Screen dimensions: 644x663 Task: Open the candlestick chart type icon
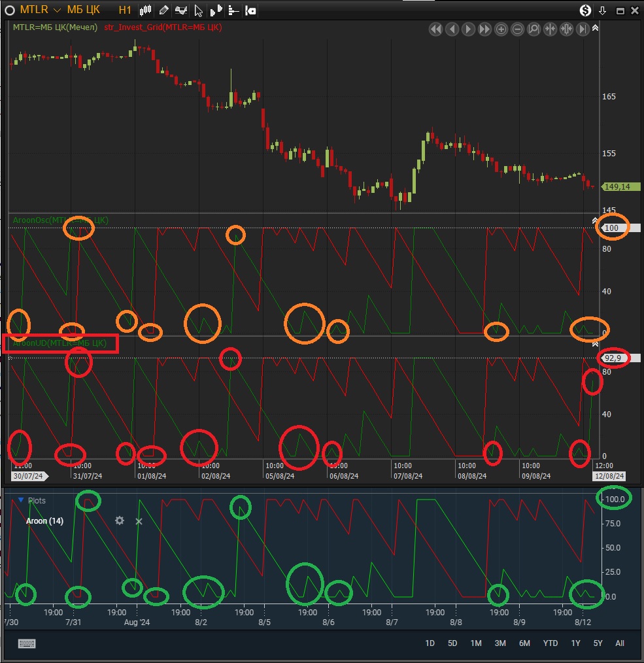click(146, 10)
